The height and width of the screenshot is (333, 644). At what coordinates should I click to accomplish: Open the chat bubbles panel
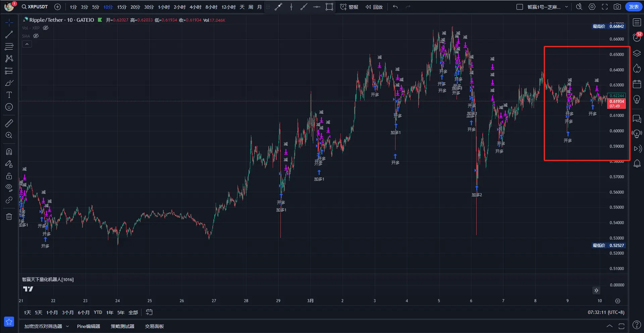click(637, 119)
